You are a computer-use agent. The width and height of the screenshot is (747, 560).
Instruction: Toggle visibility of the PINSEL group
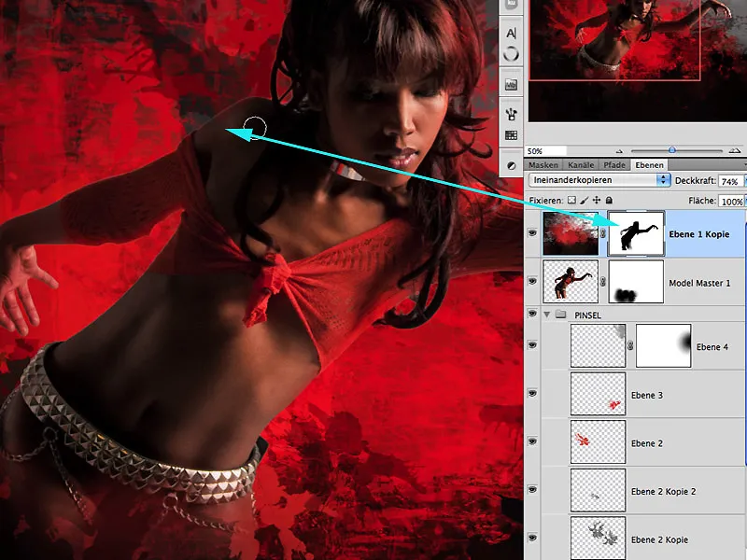[532, 314]
